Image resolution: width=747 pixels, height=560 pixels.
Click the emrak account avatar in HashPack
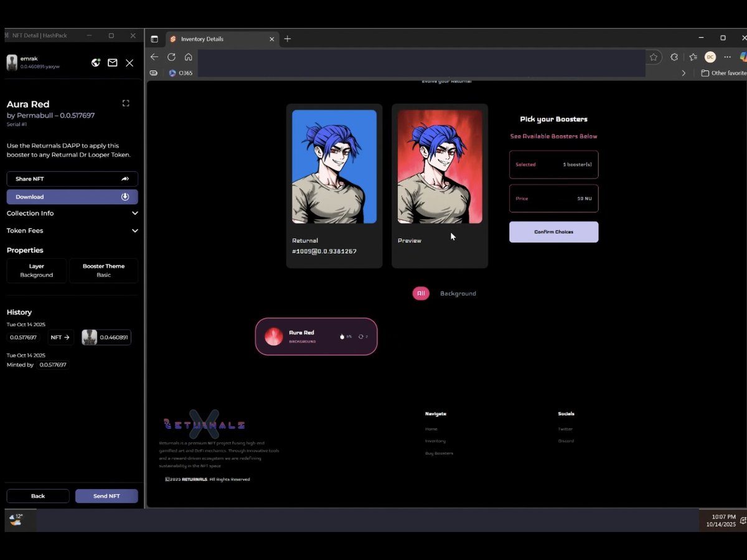12,62
